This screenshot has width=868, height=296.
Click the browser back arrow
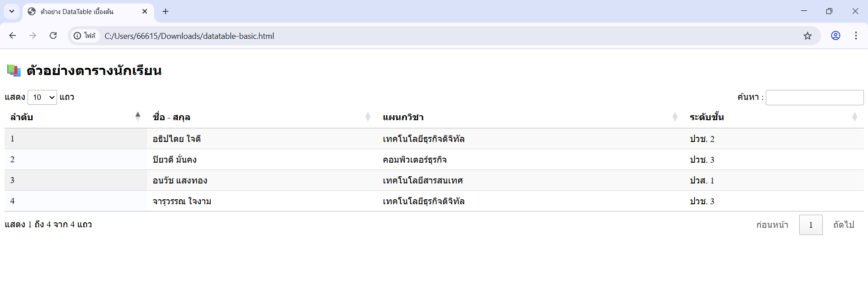[x=13, y=36]
